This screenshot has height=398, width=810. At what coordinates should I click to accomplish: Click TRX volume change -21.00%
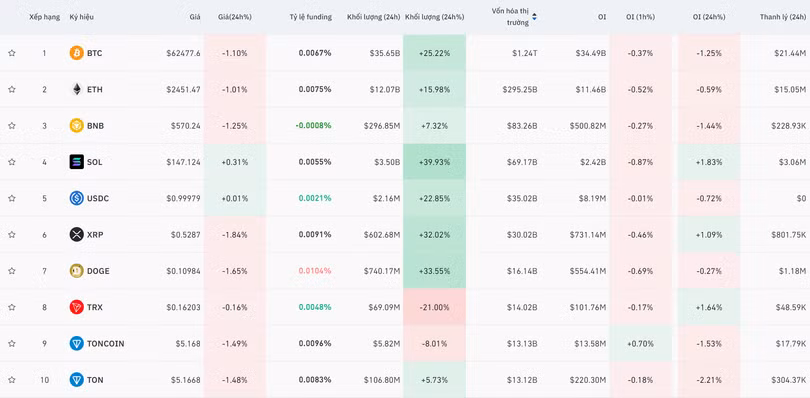click(x=434, y=307)
